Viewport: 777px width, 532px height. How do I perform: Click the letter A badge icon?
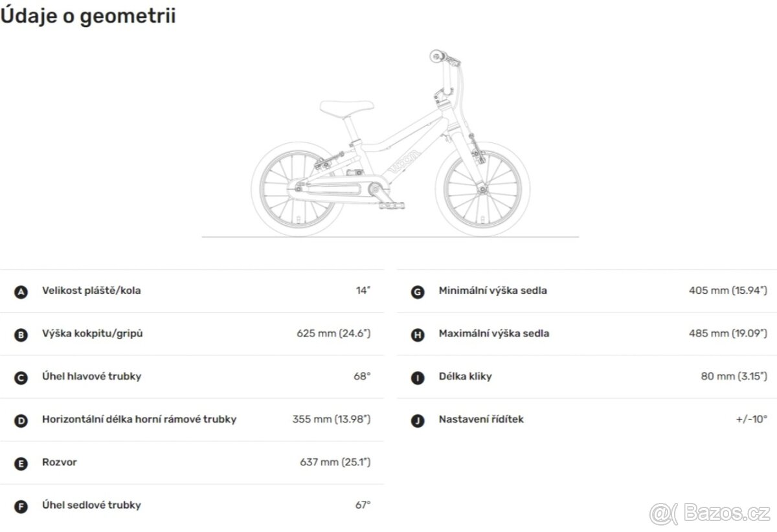[x=21, y=292]
